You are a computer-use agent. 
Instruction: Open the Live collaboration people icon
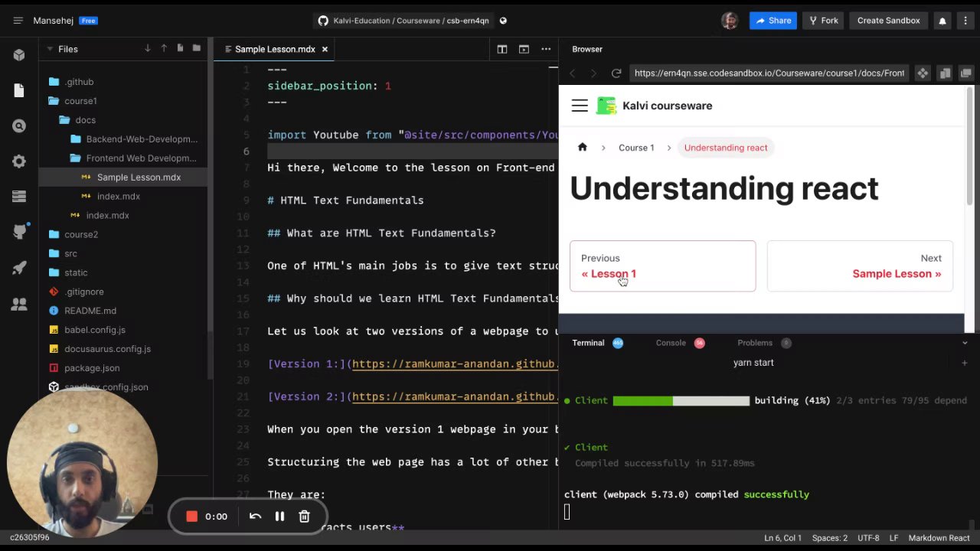pyautogui.click(x=19, y=304)
